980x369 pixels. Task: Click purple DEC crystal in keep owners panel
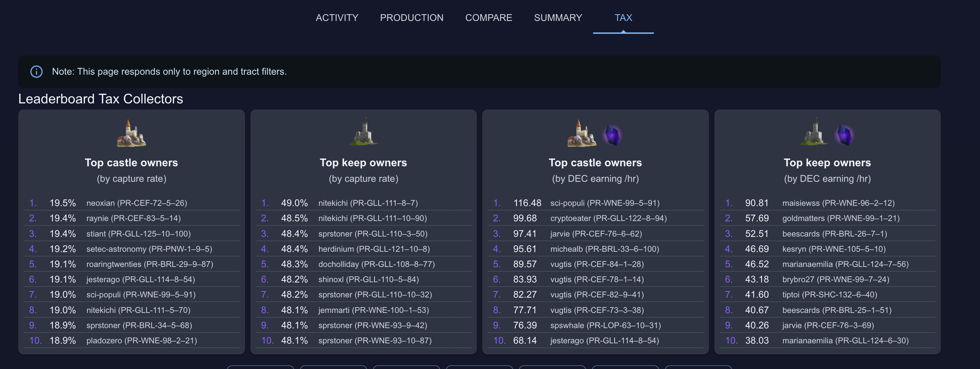coord(844,136)
